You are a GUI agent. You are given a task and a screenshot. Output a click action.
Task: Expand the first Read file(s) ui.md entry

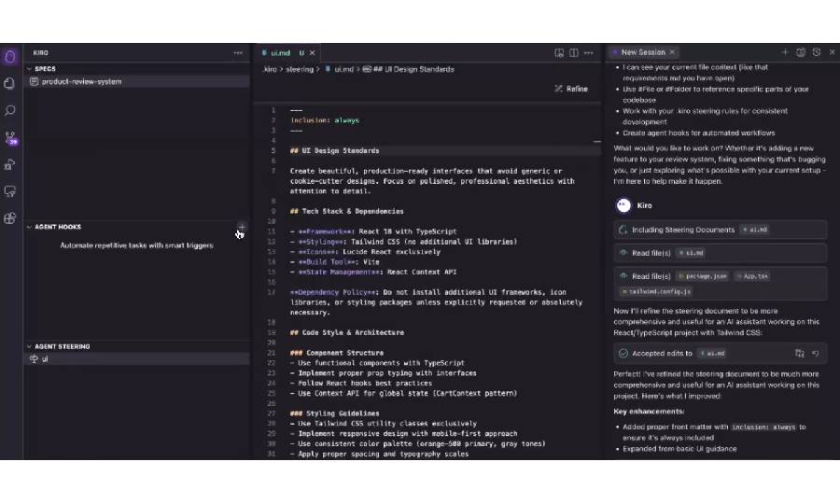tap(720, 253)
